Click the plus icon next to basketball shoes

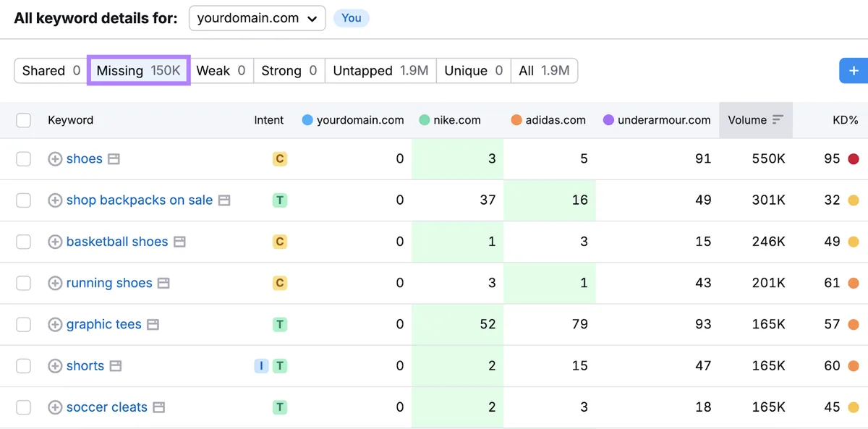(x=55, y=242)
